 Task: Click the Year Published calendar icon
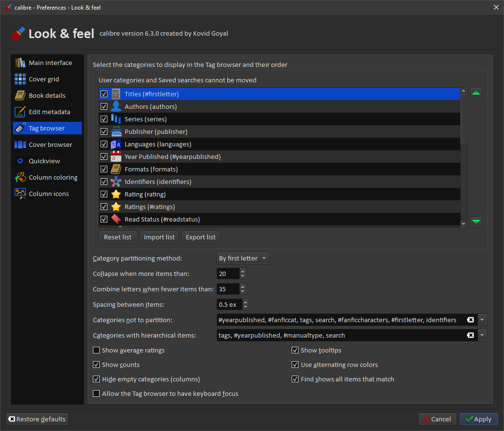116,157
